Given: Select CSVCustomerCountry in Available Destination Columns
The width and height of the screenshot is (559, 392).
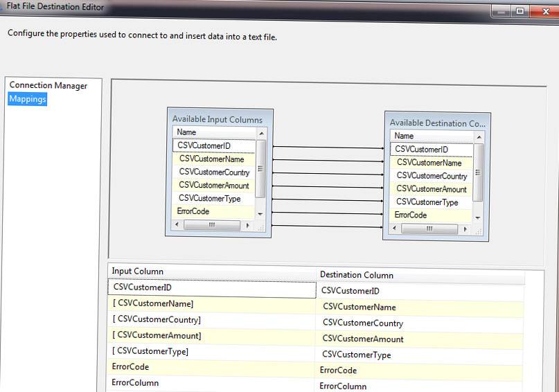Looking at the screenshot, I should coord(432,176).
